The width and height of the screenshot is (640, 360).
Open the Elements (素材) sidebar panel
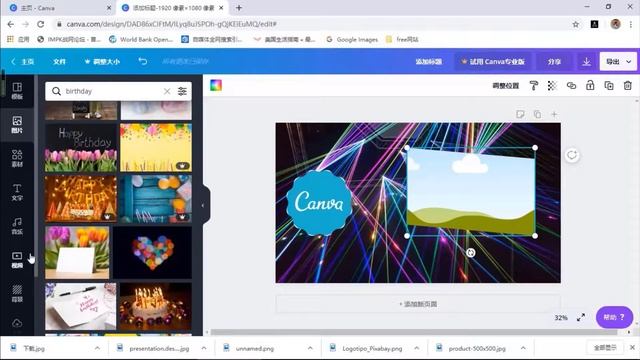click(x=17, y=158)
